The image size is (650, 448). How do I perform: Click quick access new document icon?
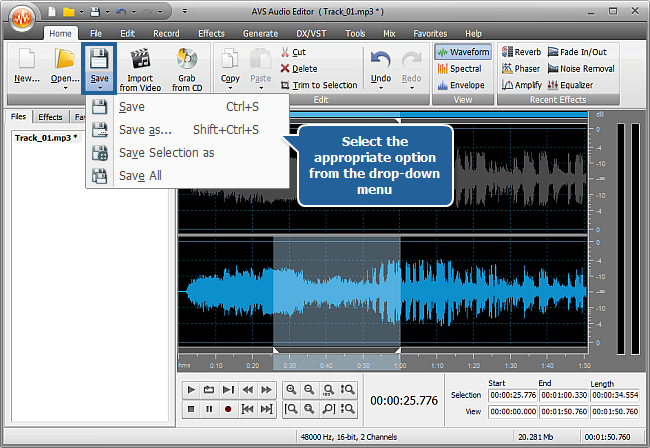pyautogui.click(x=52, y=12)
